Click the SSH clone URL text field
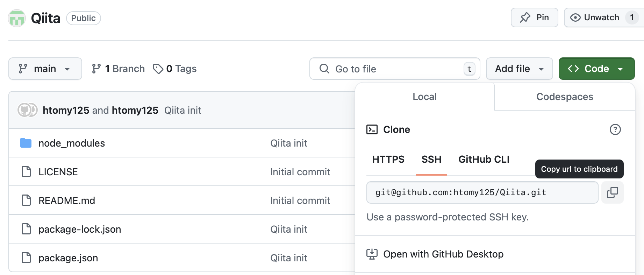This screenshot has height=275, width=644. pyautogui.click(x=482, y=192)
